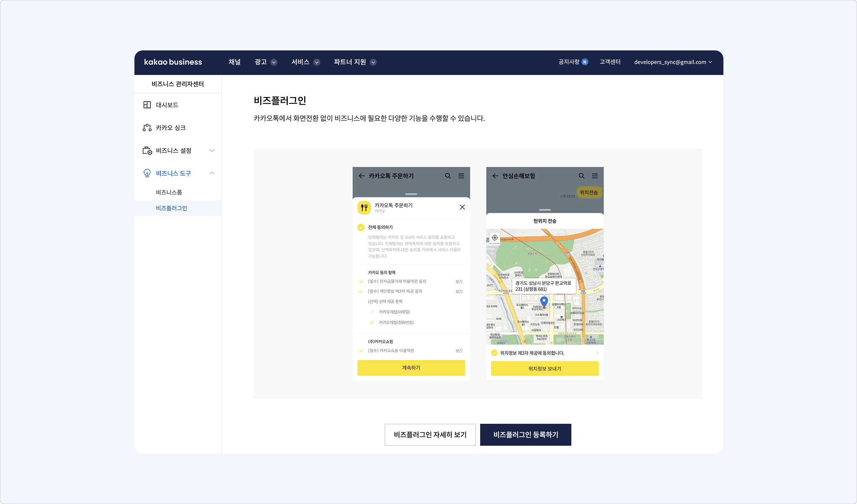Close the KakaoTalk order consent sheet

(x=462, y=207)
